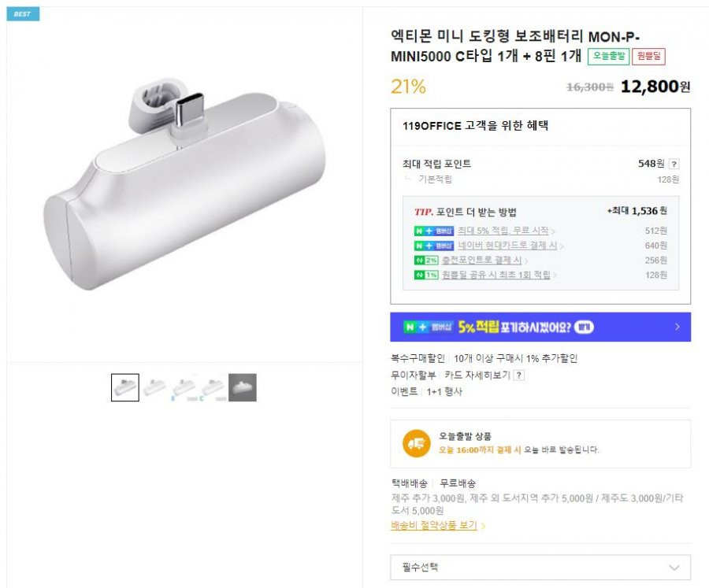Click the question mark beside 548원 points

coord(674,164)
